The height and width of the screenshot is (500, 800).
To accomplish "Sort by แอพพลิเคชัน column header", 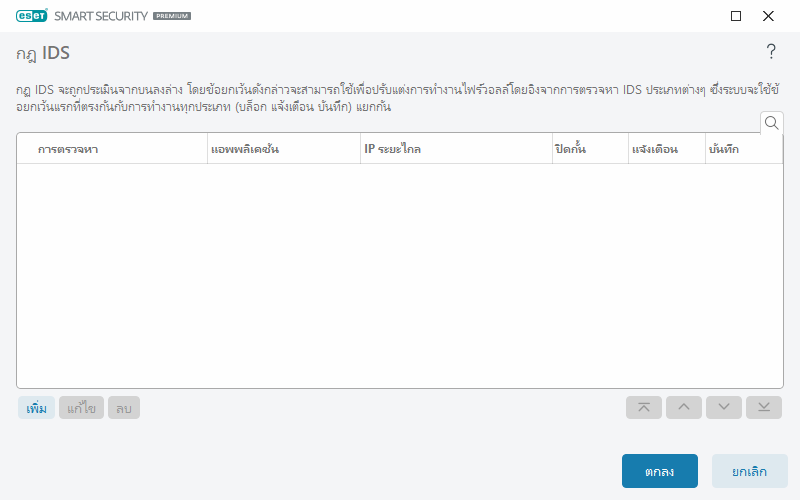I will coord(284,149).
